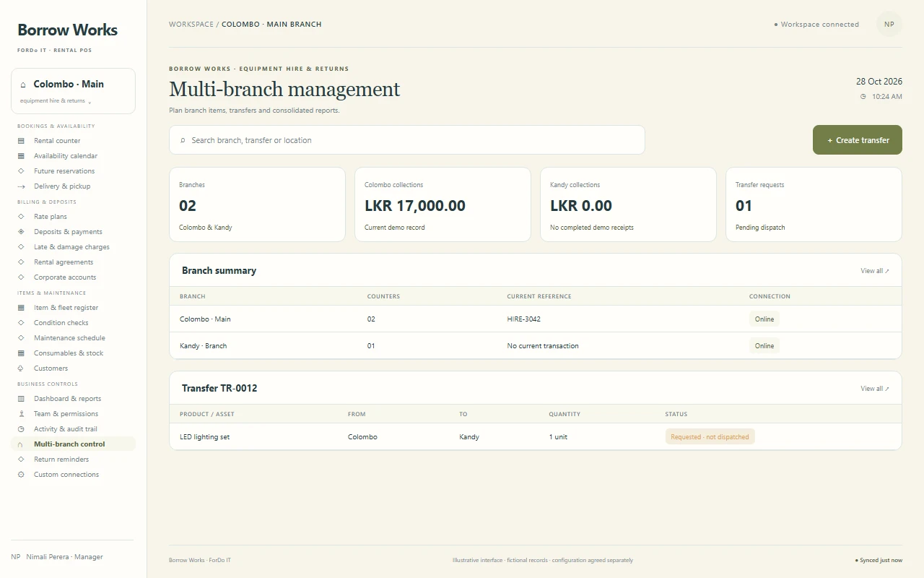
Task: View all in Branch summary panel
Action: tap(875, 271)
